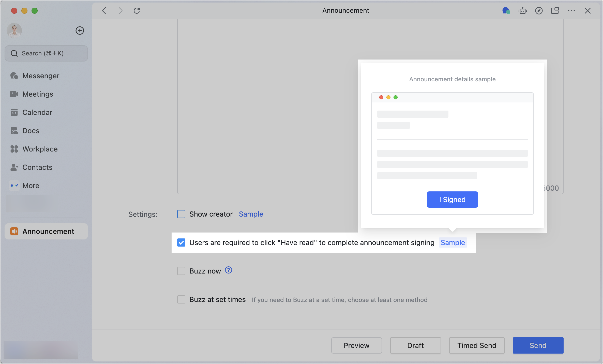Screen dimensions: 603x364
Task: Open the Sample link beside Show creator
Action: pyautogui.click(x=251, y=214)
